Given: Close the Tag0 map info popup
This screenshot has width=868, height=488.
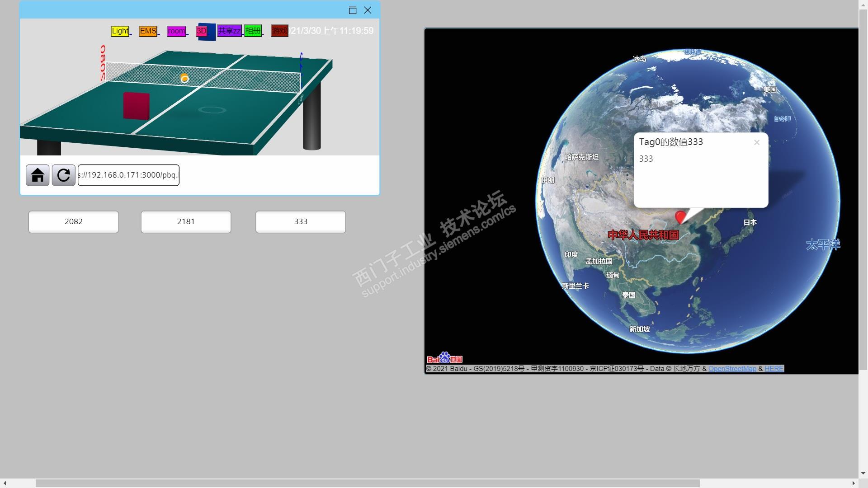Looking at the screenshot, I should tap(756, 143).
